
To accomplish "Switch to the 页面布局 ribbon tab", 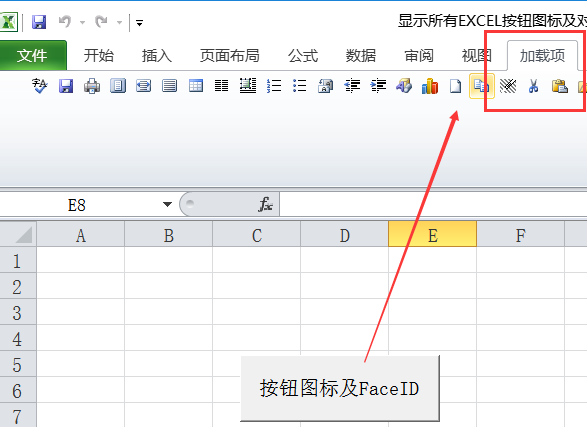I will [229, 55].
